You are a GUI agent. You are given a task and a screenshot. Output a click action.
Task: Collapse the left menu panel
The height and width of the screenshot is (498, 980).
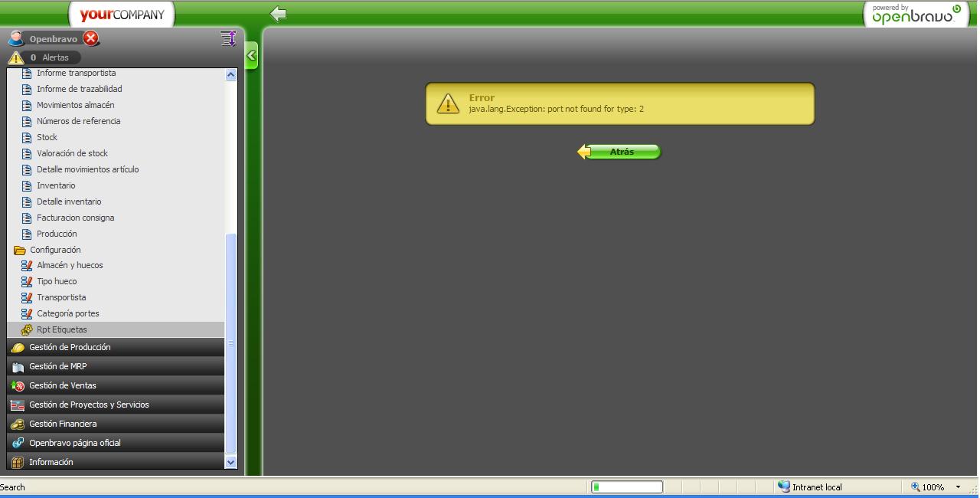[x=251, y=56]
